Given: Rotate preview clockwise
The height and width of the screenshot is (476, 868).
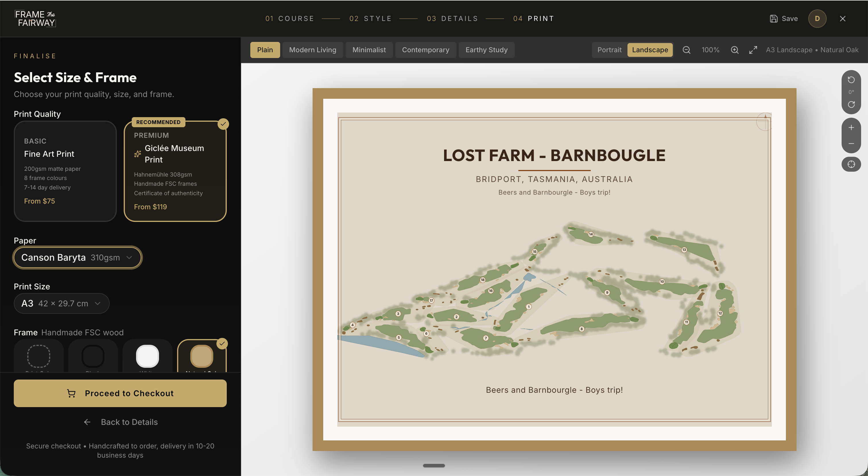Looking at the screenshot, I should point(851,105).
